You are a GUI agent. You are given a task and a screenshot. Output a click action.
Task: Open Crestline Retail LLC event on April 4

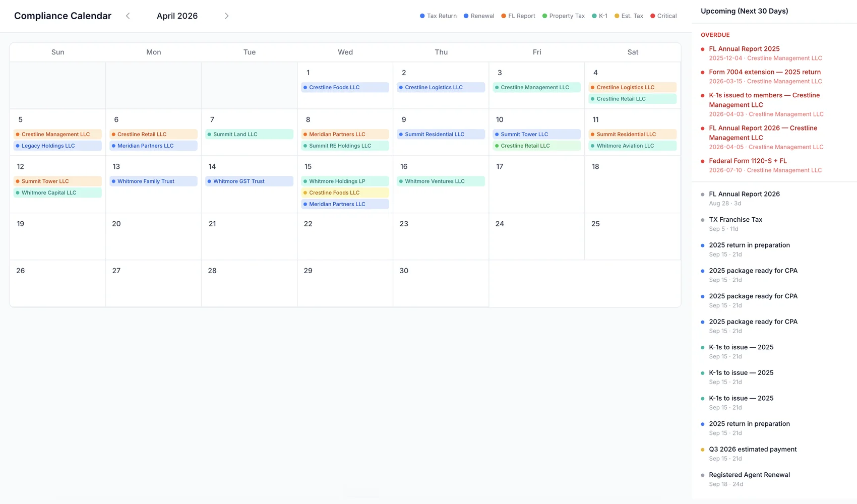(632, 99)
